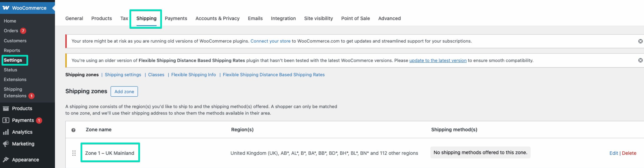644x168 pixels.
Task: Click the Analytics bar chart icon
Action: coord(6,132)
